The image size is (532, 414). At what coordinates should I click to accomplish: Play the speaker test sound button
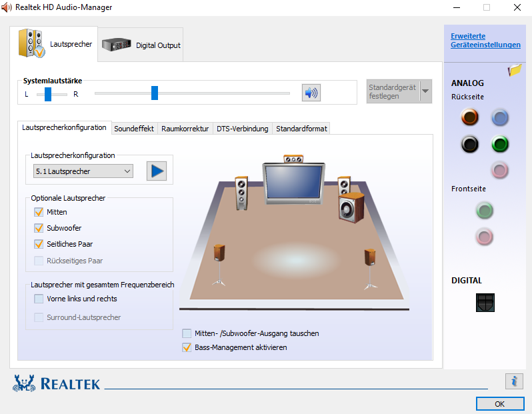157,171
